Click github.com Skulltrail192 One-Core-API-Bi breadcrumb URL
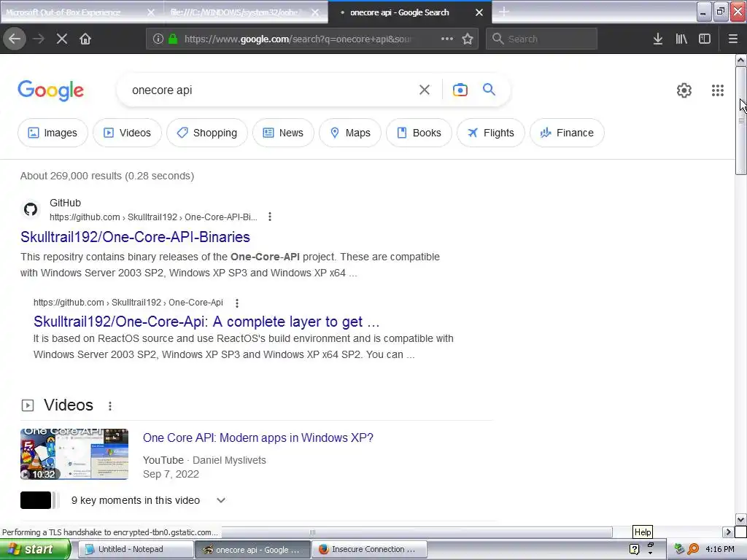747x560 pixels. click(153, 217)
